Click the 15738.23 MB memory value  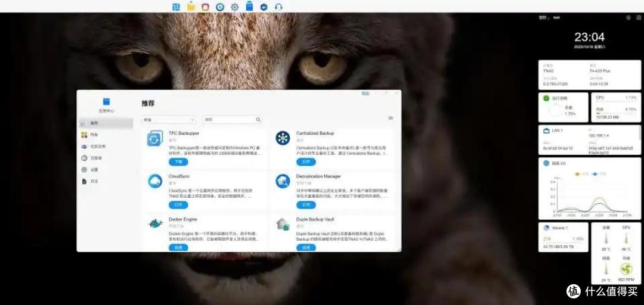coord(608,117)
